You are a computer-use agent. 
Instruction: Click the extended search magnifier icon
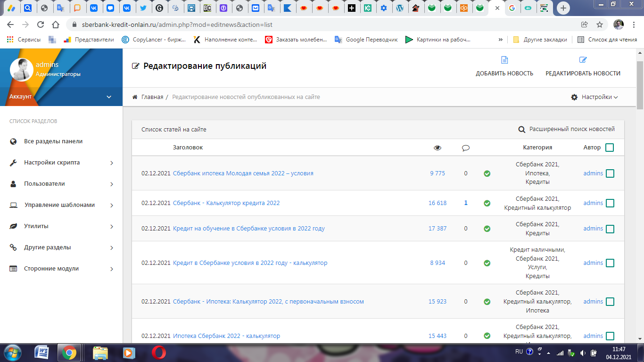point(522,130)
